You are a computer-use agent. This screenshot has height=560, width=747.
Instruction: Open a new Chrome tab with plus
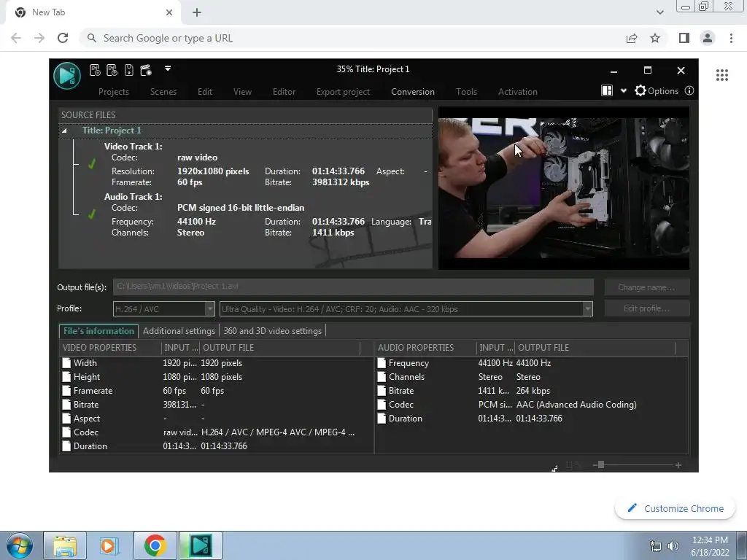tap(197, 12)
